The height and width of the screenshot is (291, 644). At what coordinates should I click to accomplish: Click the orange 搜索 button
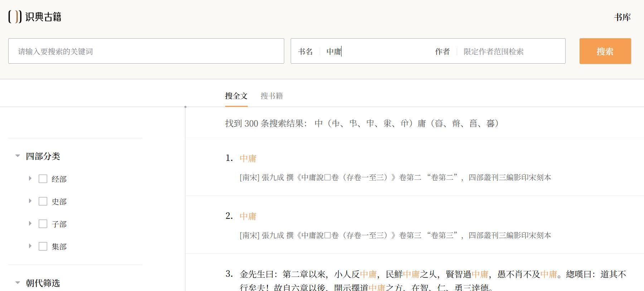pyautogui.click(x=605, y=51)
